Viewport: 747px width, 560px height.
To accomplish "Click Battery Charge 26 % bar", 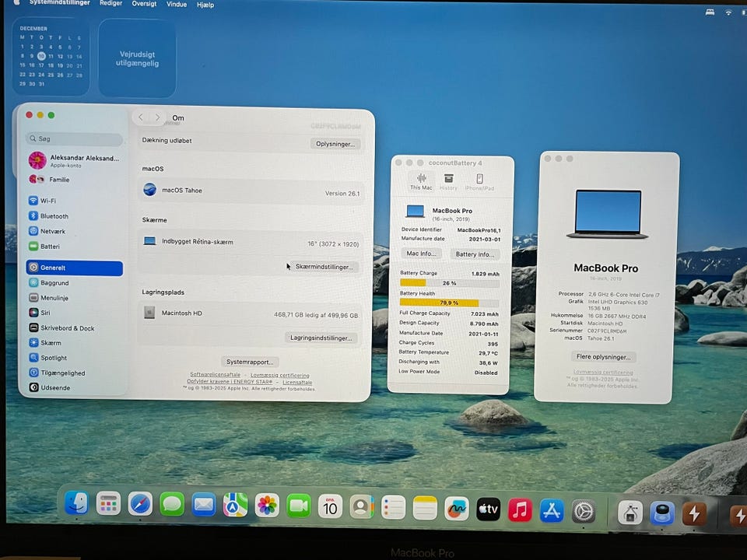I will click(449, 283).
